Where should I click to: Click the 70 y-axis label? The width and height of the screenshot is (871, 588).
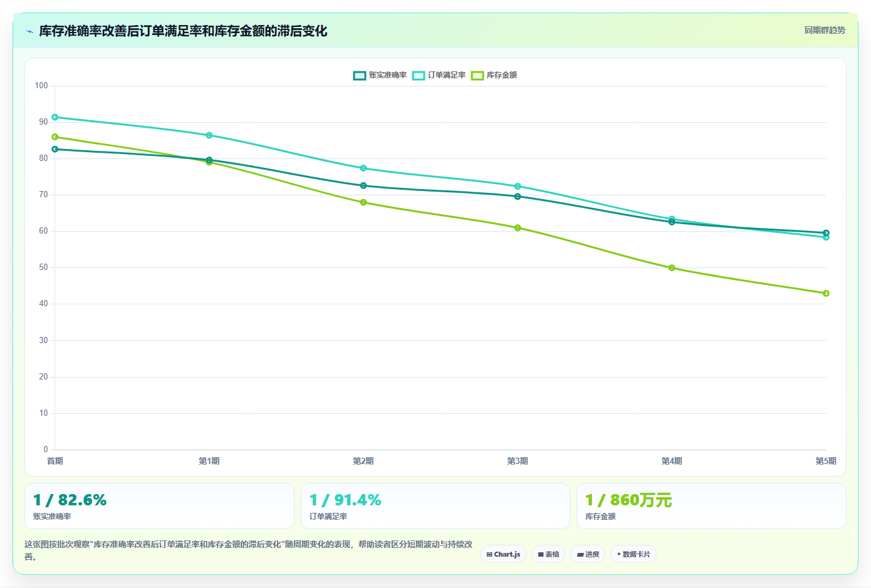click(x=43, y=195)
